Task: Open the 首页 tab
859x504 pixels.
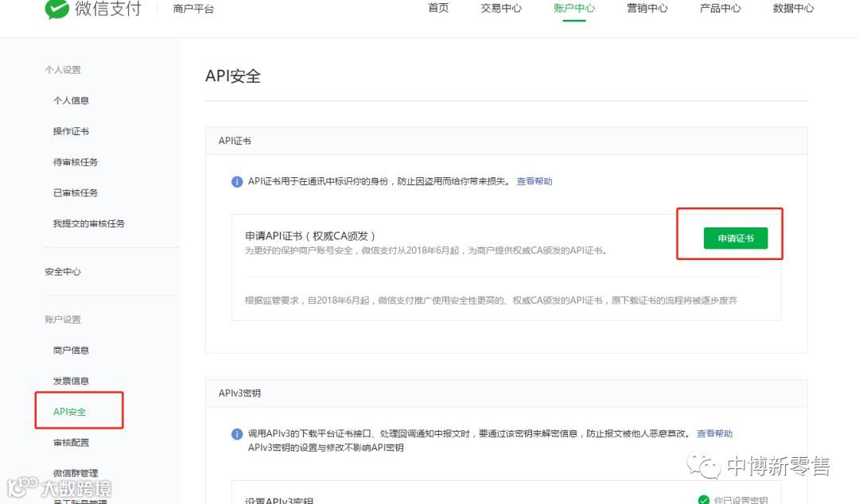Action: pos(438,8)
